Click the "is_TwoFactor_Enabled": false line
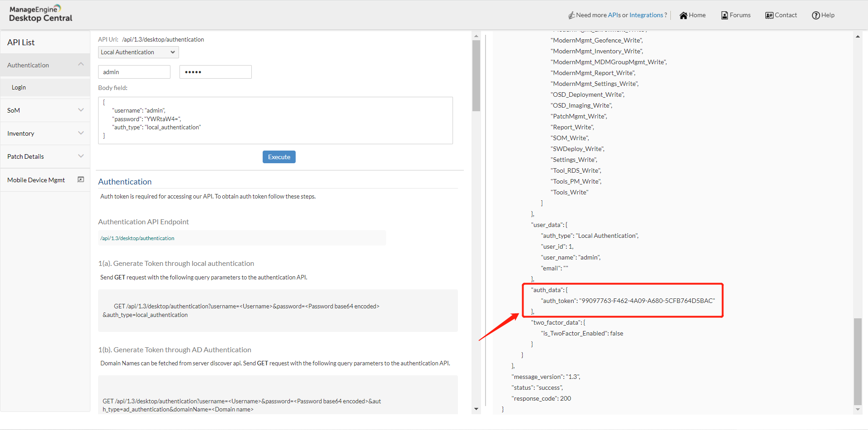Image resolution: width=868 pixels, height=430 pixels. (x=582, y=333)
